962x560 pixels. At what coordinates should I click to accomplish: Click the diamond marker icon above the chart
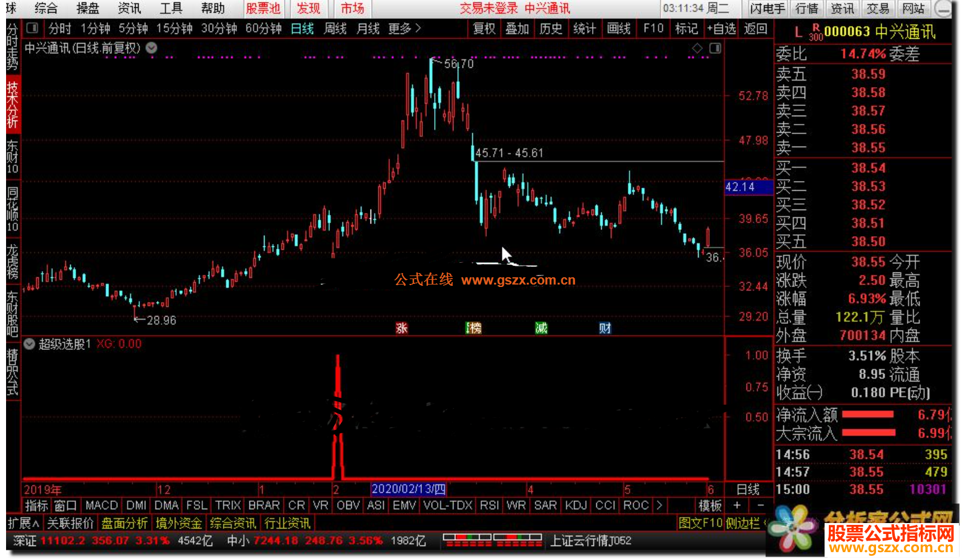point(697,48)
